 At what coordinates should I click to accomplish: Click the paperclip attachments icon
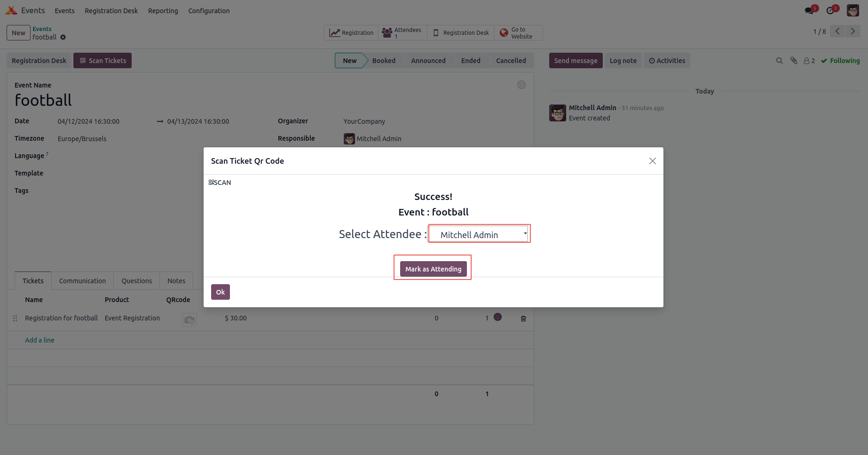[794, 61]
